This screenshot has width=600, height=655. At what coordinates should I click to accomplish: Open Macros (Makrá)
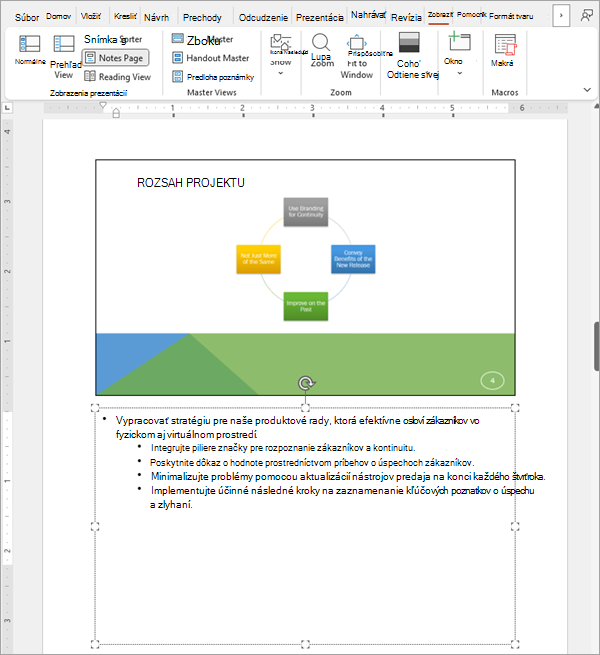[x=503, y=51]
